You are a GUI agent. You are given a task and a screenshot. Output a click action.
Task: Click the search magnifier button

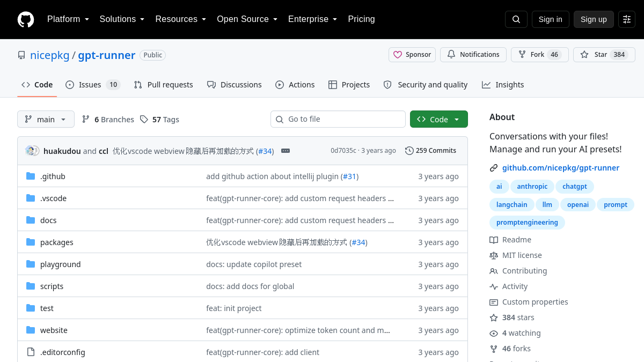pos(516,19)
